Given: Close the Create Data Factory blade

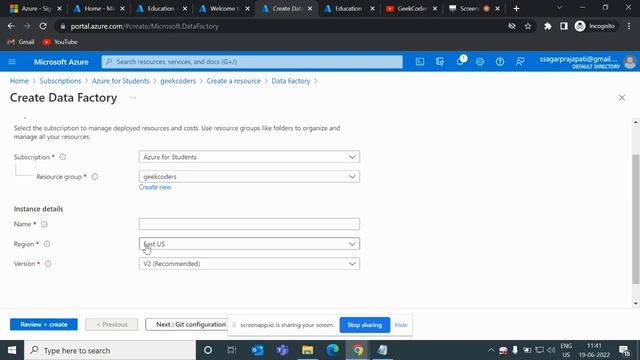Looking at the screenshot, I should 622,98.
